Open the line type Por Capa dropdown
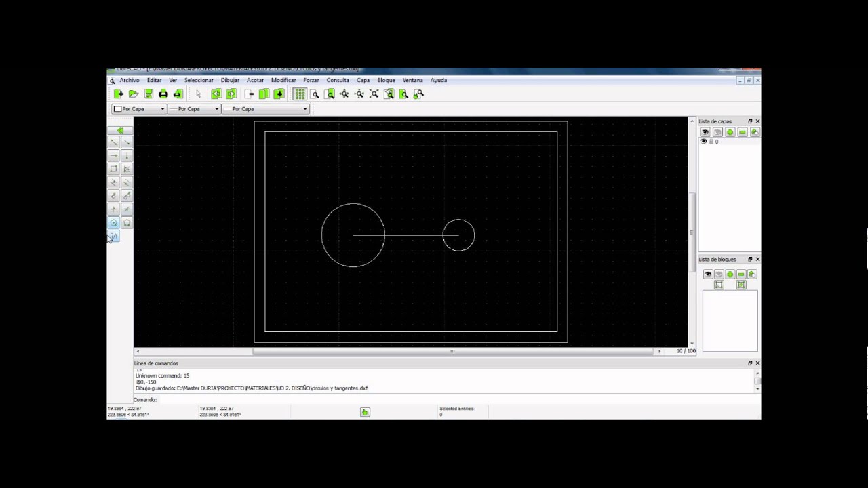The width and height of the screenshot is (868, 488). pos(267,109)
